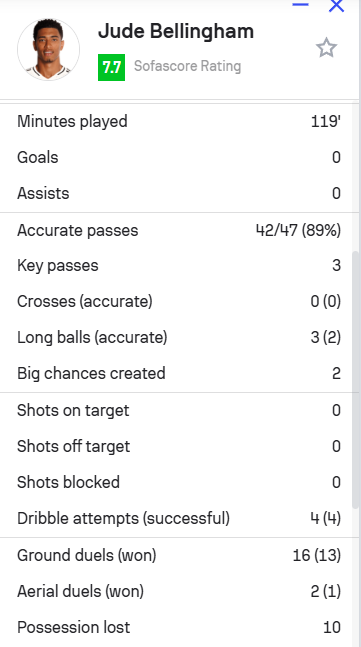The image size is (361, 647).
Task: Select the Key passes row
Action: [177, 266]
